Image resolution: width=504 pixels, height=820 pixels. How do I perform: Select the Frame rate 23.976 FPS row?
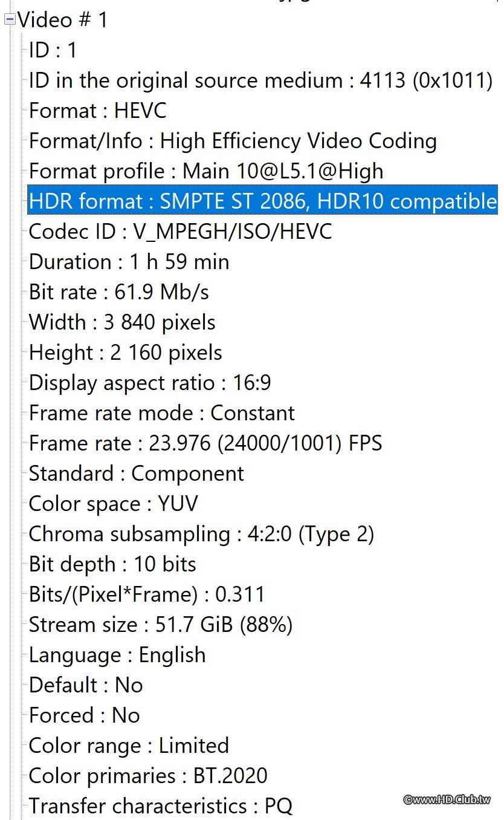pyautogui.click(x=205, y=443)
